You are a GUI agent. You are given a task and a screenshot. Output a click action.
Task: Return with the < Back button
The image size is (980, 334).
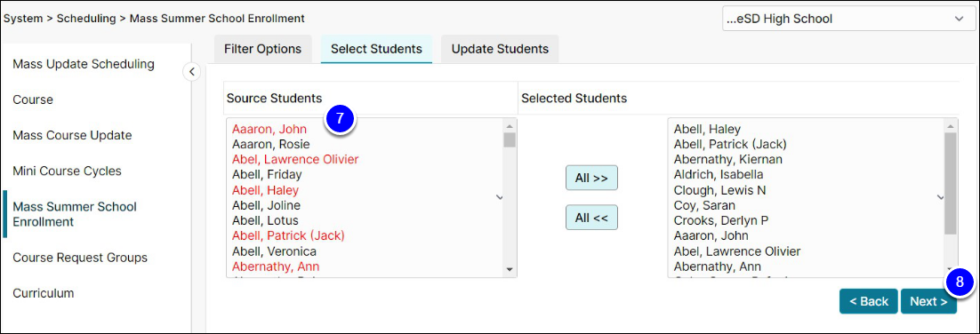pos(869,301)
